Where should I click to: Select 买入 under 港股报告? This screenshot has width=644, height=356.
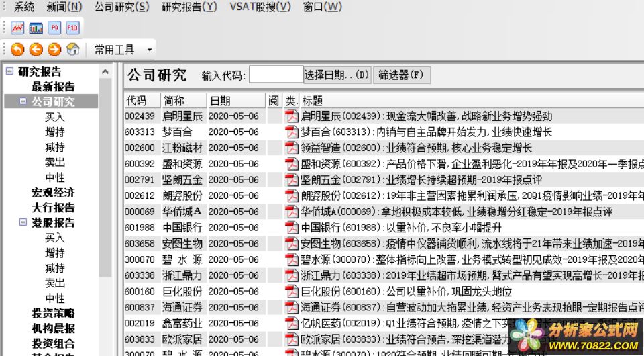tap(54, 238)
